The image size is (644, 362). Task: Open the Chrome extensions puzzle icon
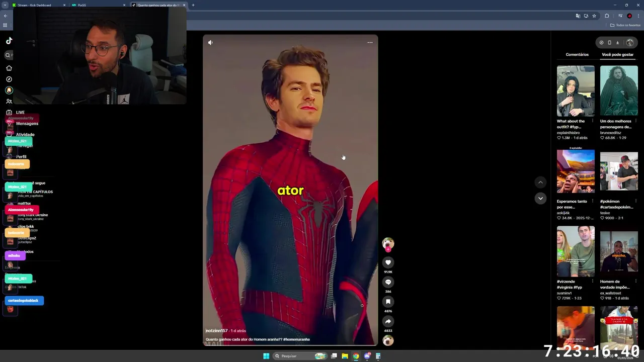[x=607, y=16]
